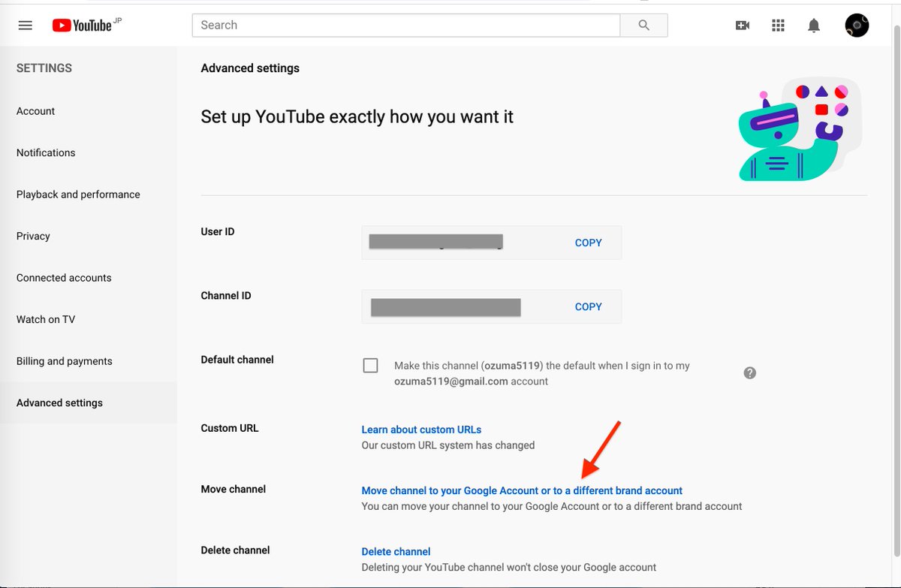Open Privacy settings in sidebar
Image resolution: width=901 pixels, height=588 pixels.
point(33,236)
